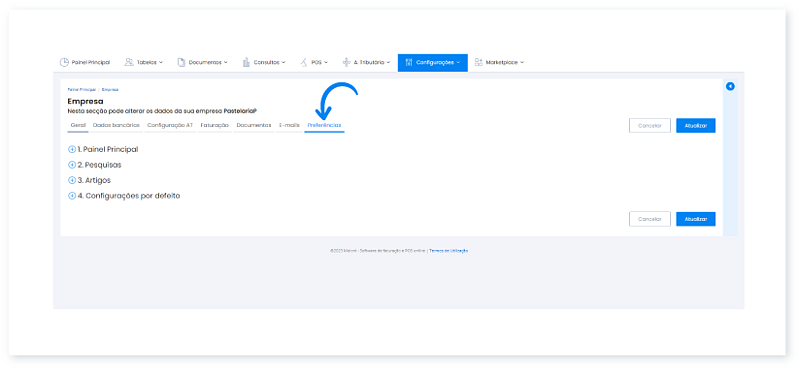Click the Configurações sliders icon
The height and width of the screenshot is (369, 800).
[x=409, y=62]
